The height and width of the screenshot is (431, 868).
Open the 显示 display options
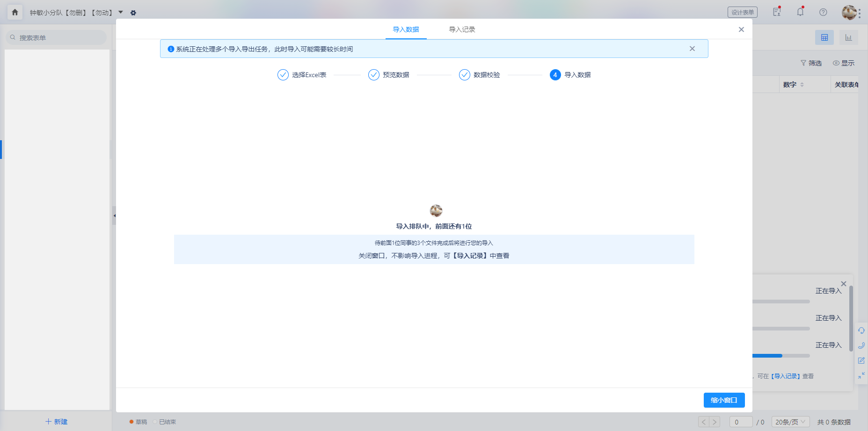[x=843, y=63]
